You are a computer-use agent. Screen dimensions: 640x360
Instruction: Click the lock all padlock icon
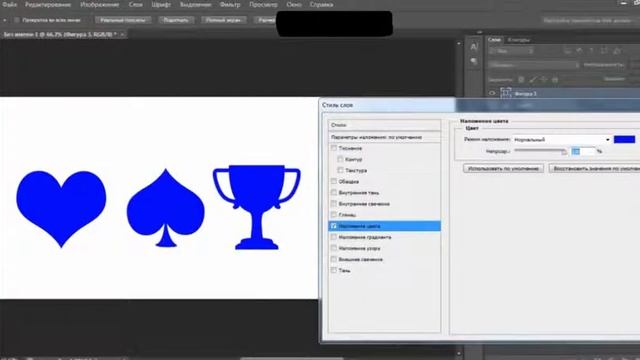pos(555,80)
